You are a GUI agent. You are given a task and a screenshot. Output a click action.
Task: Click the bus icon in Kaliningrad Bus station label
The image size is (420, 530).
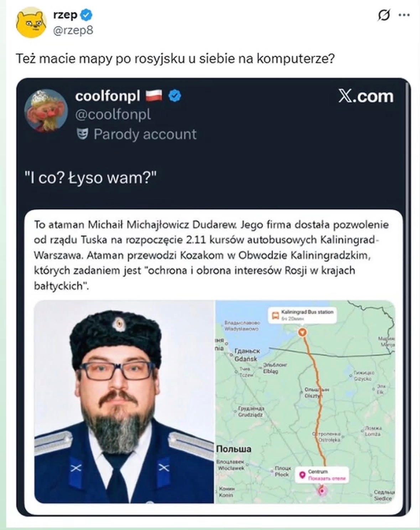[x=275, y=314]
